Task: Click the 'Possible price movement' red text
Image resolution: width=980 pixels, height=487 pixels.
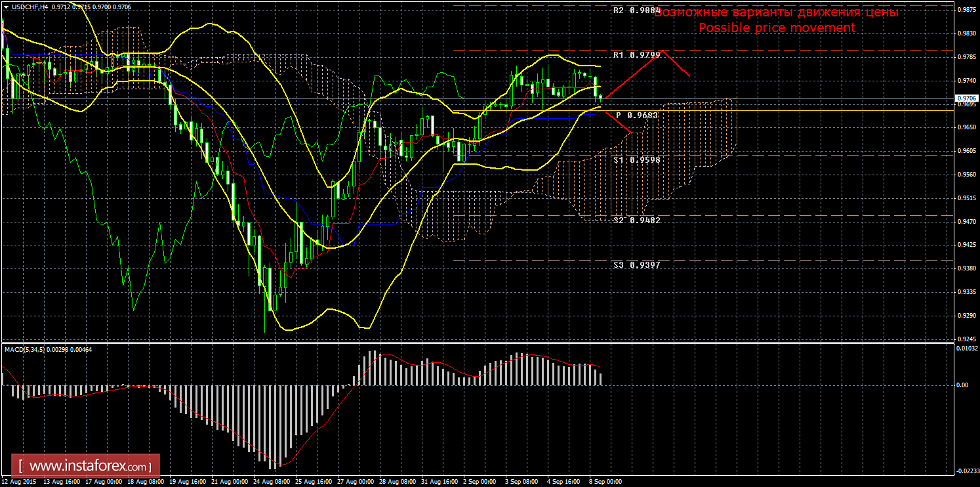Action: click(x=777, y=28)
